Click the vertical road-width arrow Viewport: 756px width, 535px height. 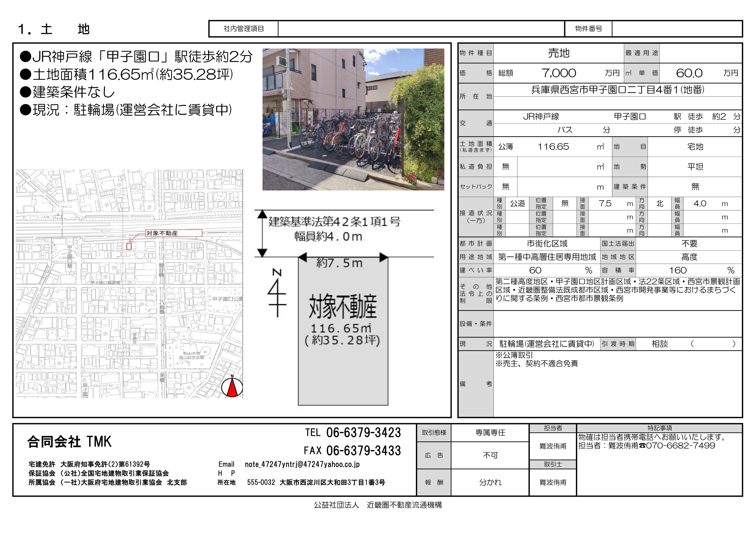(x=262, y=233)
